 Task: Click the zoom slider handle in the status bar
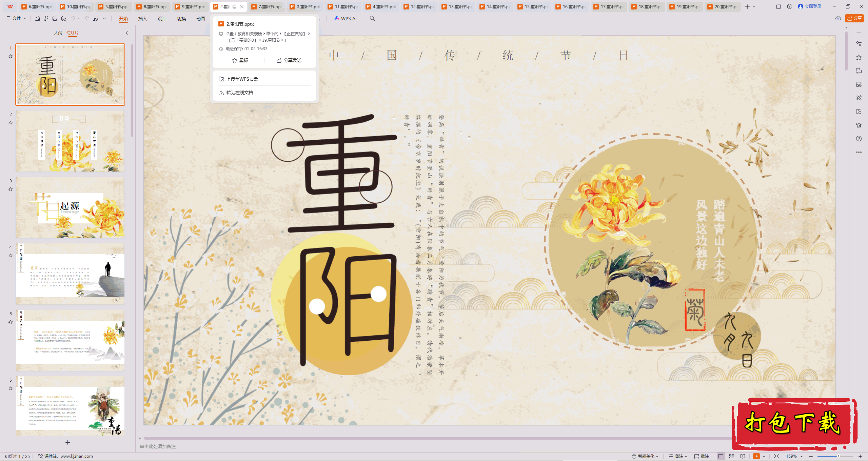(839, 456)
